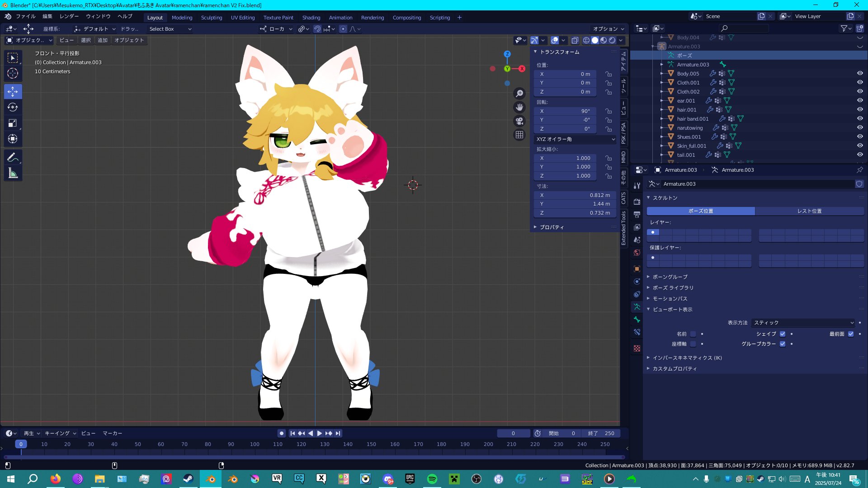Enable the 名前 (Names) checkbox
Viewport: 868px width, 488px height.
point(693,334)
